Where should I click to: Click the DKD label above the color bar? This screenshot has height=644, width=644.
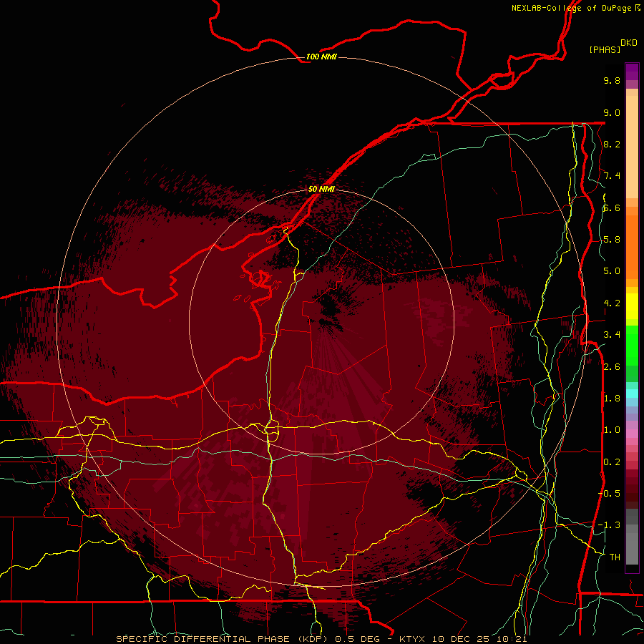pyautogui.click(x=629, y=43)
